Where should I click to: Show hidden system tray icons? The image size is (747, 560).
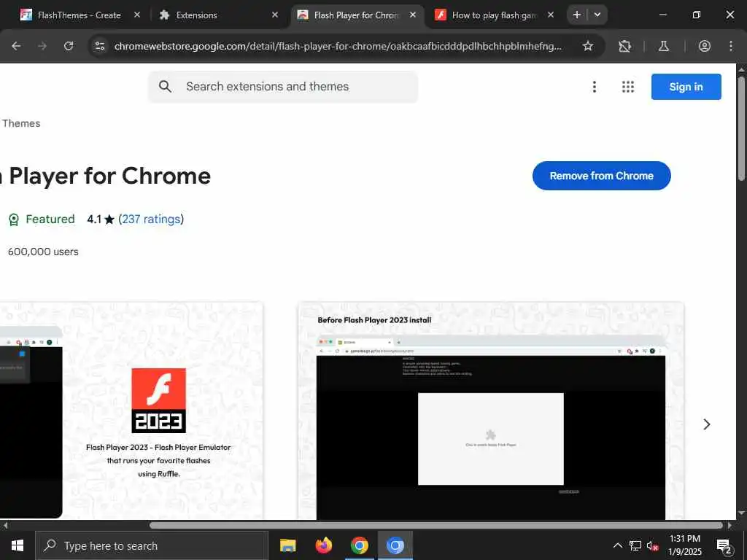[x=617, y=545]
